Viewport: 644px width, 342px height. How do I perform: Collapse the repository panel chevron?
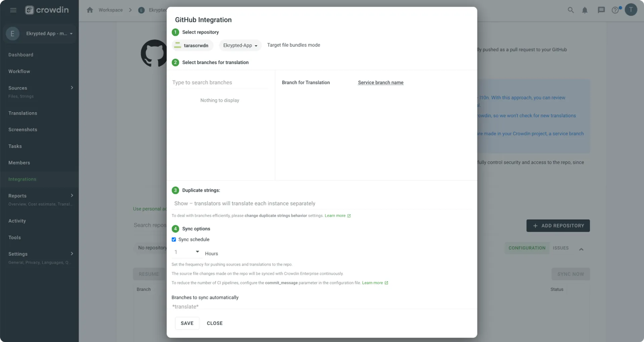tap(581, 249)
